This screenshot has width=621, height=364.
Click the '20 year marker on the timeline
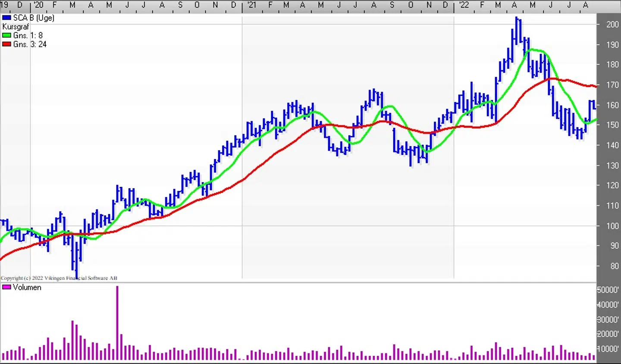click(38, 5)
